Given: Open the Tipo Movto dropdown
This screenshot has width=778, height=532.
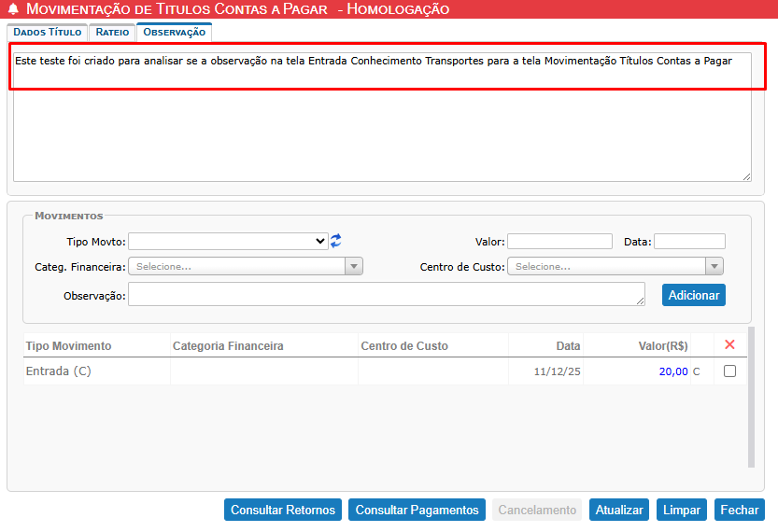Looking at the screenshot, I should [x=228, y=241].
